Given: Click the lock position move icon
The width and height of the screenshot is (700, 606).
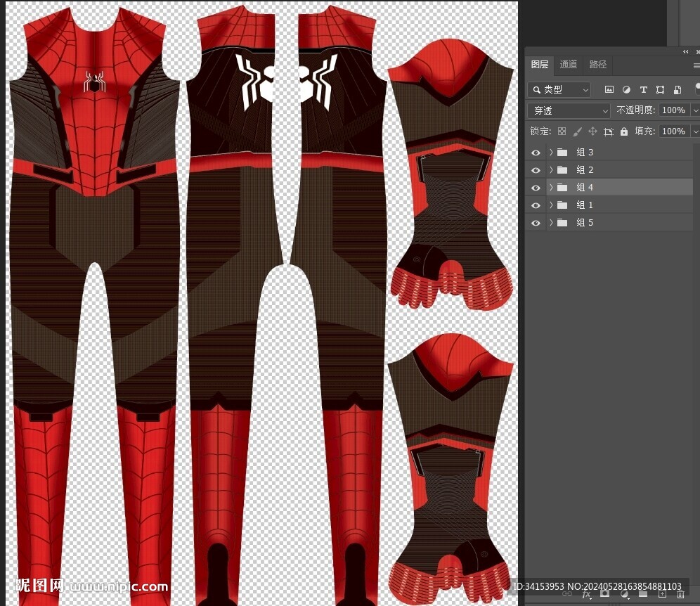Looking at the screenshot, I should (x=592, y=131).
